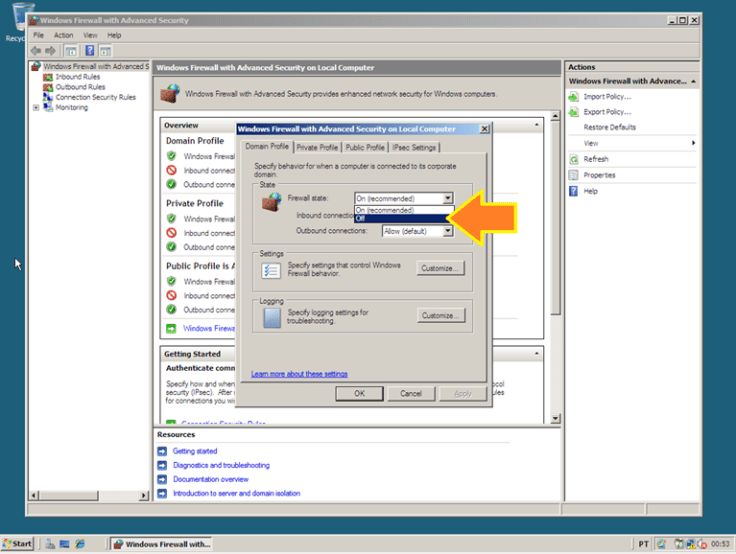Viewport: 736px width, 554px height.
Task: Click Customize button in Logging section
Action: click(x=441, y=316)
